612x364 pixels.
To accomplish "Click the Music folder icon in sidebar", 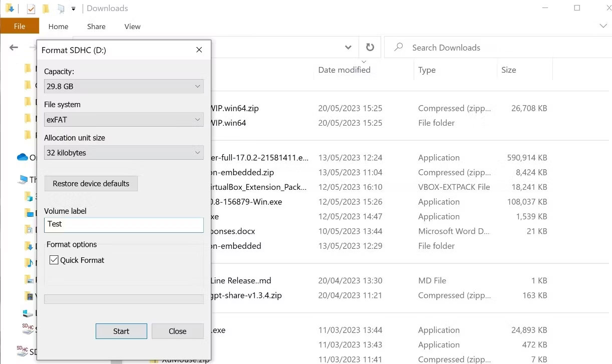I will (30, 262).
